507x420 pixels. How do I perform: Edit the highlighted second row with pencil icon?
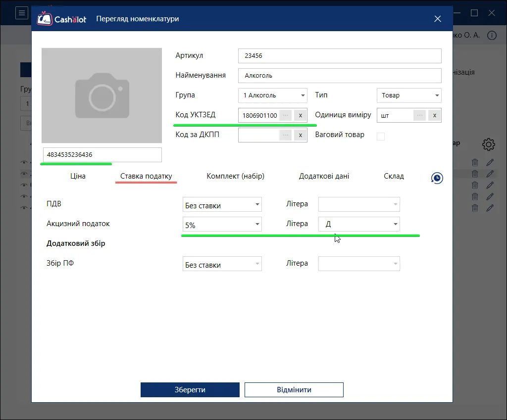tap(490, 174)
